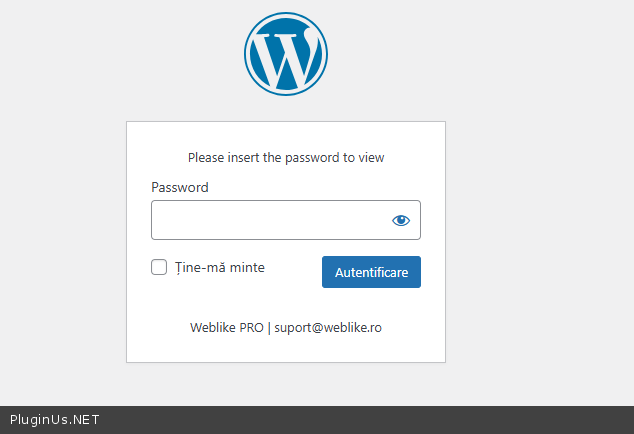634x434 pixels.
Task: Click the Password field label
Action: coord(180,187)
